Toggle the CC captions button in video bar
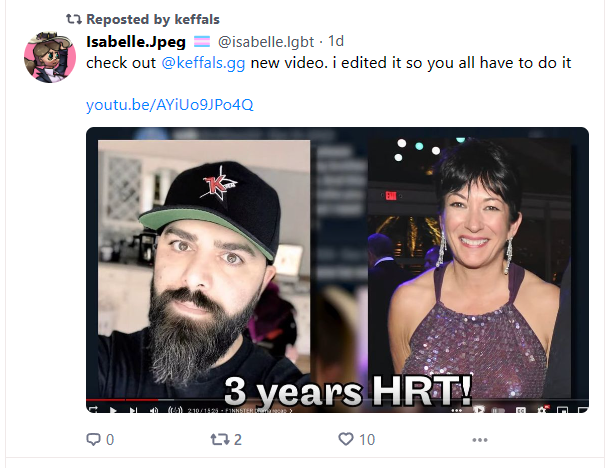The width and height of the screenshot is (609, 468). point(521,410)
